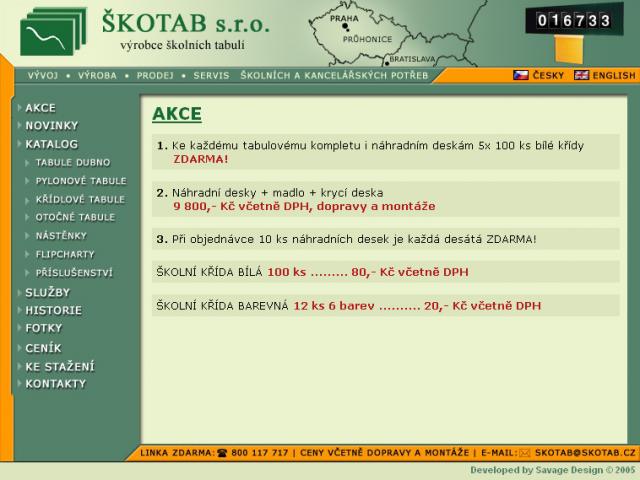Click the ŠKOLNÍ KŘÍDA BÍLÁ price row
Screen dimensions: 640x480
[385, 272]
